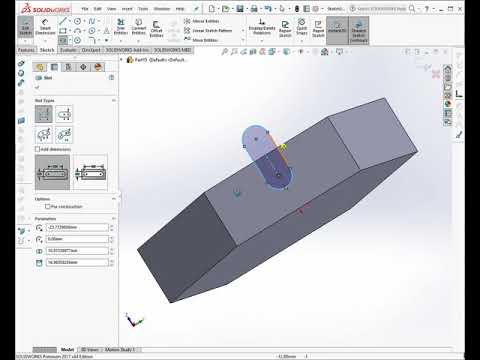Open the Tools menu
The width and height of the screenshot is (480, 360).
pos(143,9)
